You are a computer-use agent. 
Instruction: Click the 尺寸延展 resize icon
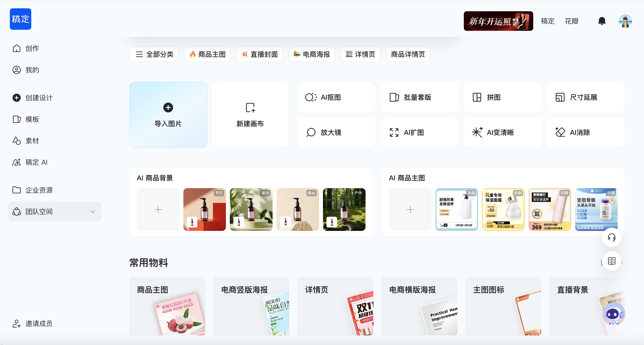(x=560, y=97)
